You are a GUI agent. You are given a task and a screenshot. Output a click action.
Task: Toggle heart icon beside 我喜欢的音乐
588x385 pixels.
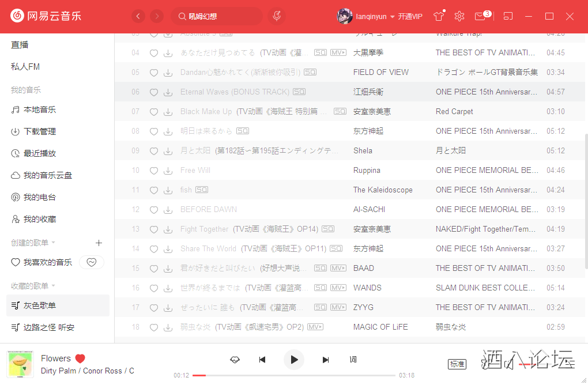tap(91, 262)
